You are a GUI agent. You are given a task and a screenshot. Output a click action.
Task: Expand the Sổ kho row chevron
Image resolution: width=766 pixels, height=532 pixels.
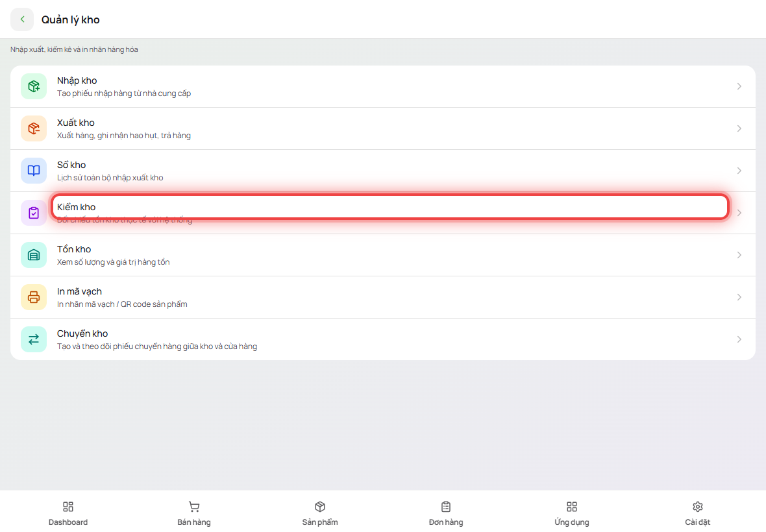click(x=739, y=171)
